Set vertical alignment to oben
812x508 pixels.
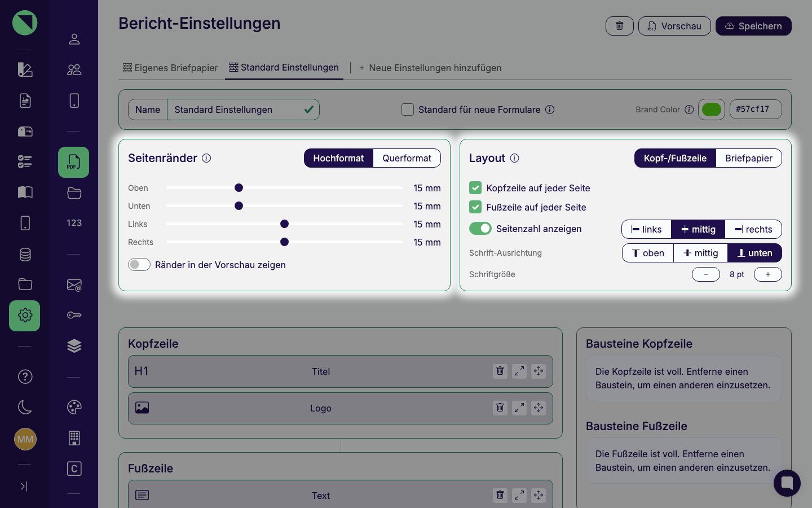point(648,253)
